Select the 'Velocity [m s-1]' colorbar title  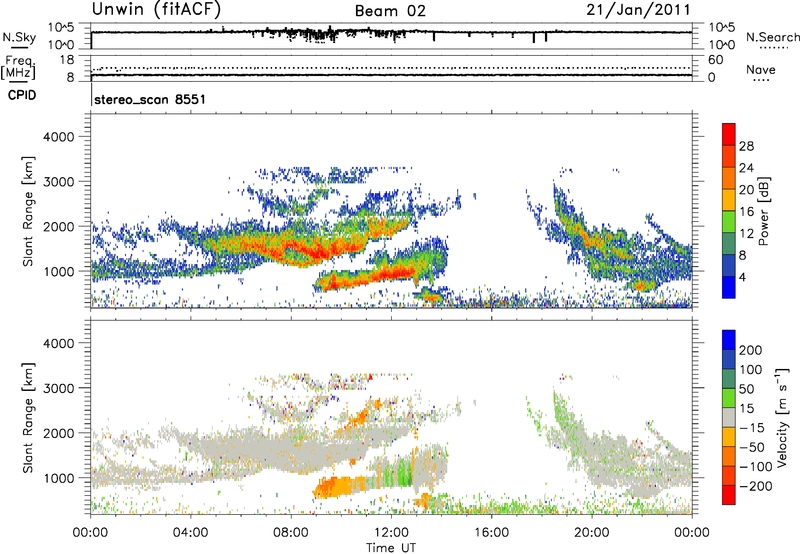[x=782, y=417]
